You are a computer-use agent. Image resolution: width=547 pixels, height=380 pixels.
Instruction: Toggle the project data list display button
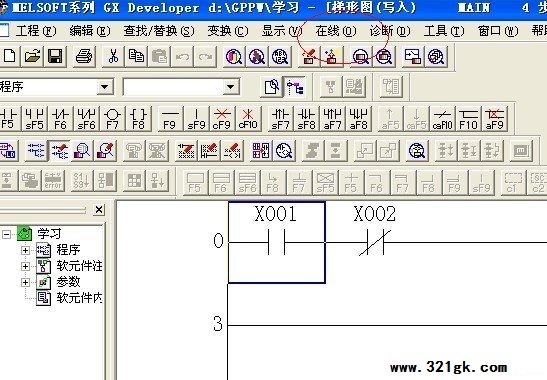[295, 87]
